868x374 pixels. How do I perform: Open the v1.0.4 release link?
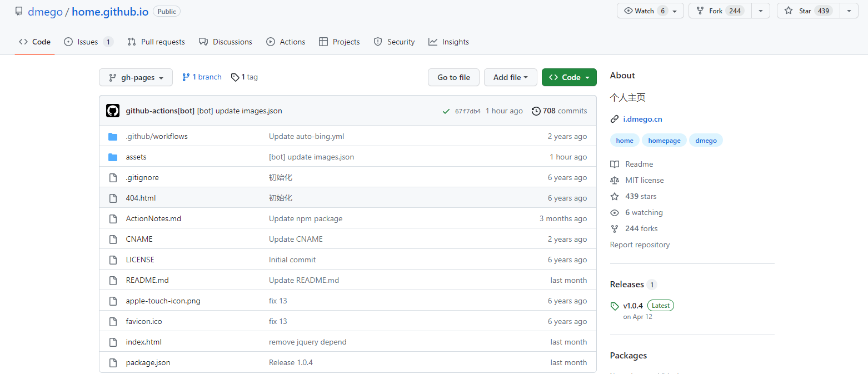[633, 306]
